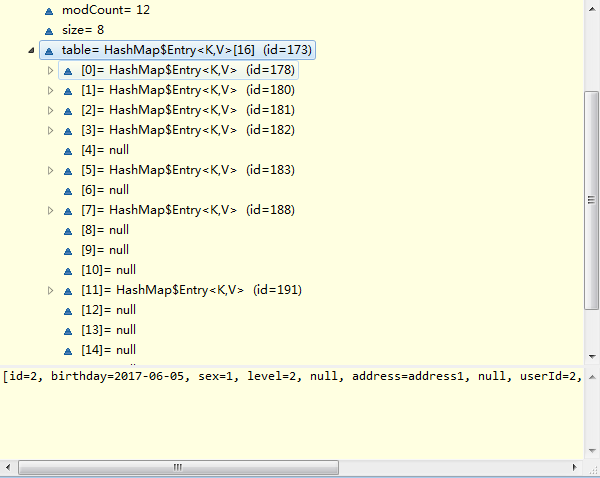Select the [2]= HashMap$Entry (id=181) row

188,110
